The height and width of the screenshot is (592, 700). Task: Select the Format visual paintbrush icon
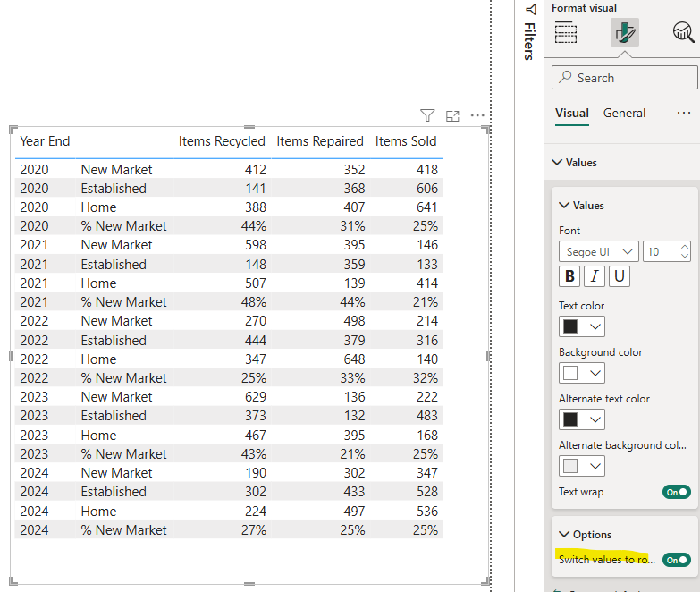coord(625,32)
